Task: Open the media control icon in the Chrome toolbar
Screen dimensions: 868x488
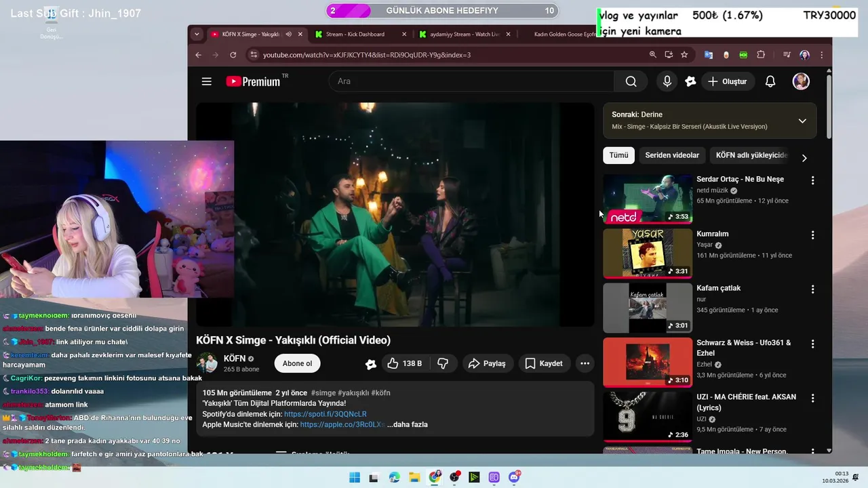Action: (x=787, y=55)
